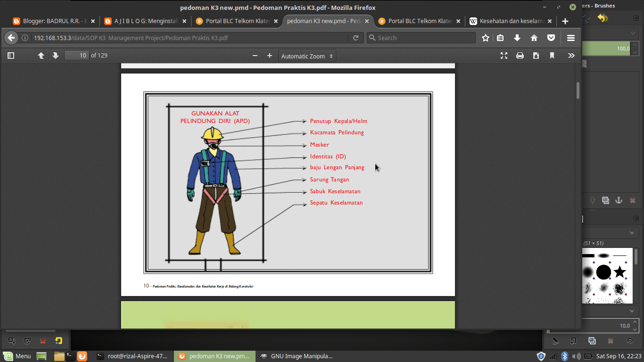
Task: Duplicate the selected brush in GIMP
Action: 592,341
